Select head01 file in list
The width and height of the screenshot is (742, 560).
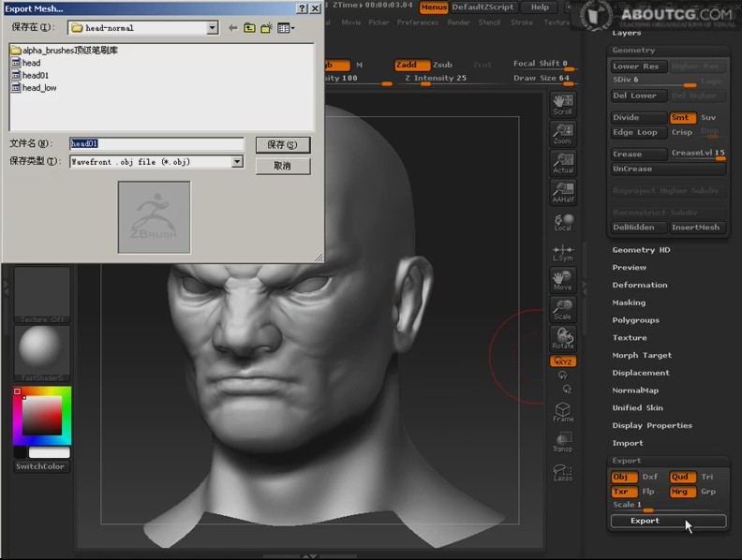[30, 75]
